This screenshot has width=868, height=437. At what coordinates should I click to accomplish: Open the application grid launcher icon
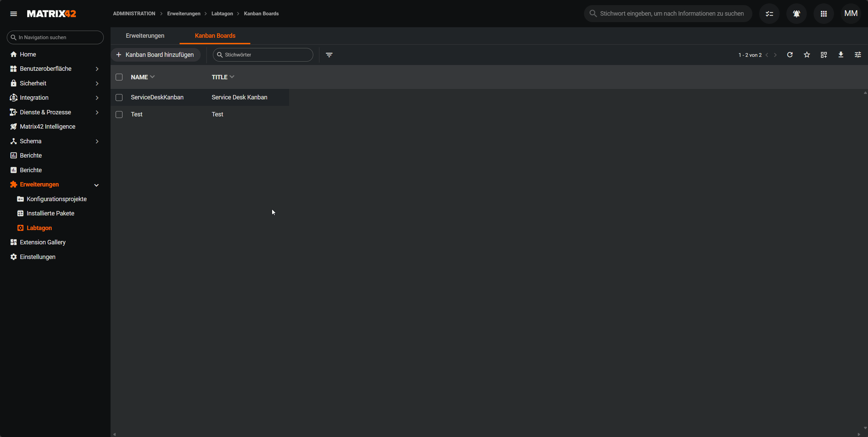coord(823,14)
